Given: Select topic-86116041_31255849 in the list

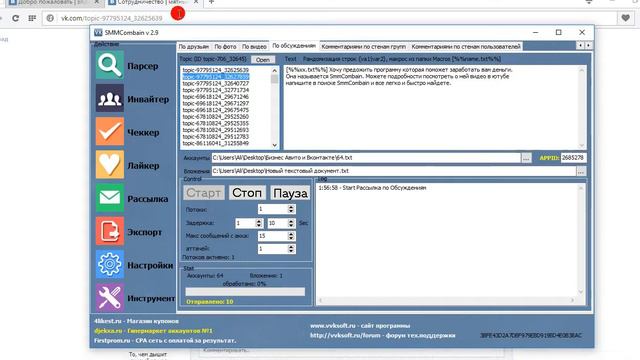Looking at the screenshot, I should pyautogui.click(x=216, y=143).
